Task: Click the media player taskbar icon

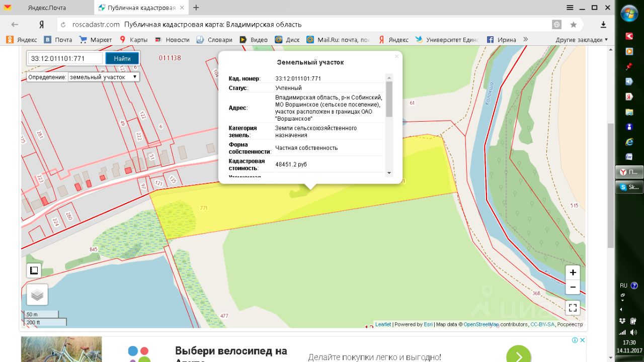Action: pyautogui.click(x=629, y=51)
